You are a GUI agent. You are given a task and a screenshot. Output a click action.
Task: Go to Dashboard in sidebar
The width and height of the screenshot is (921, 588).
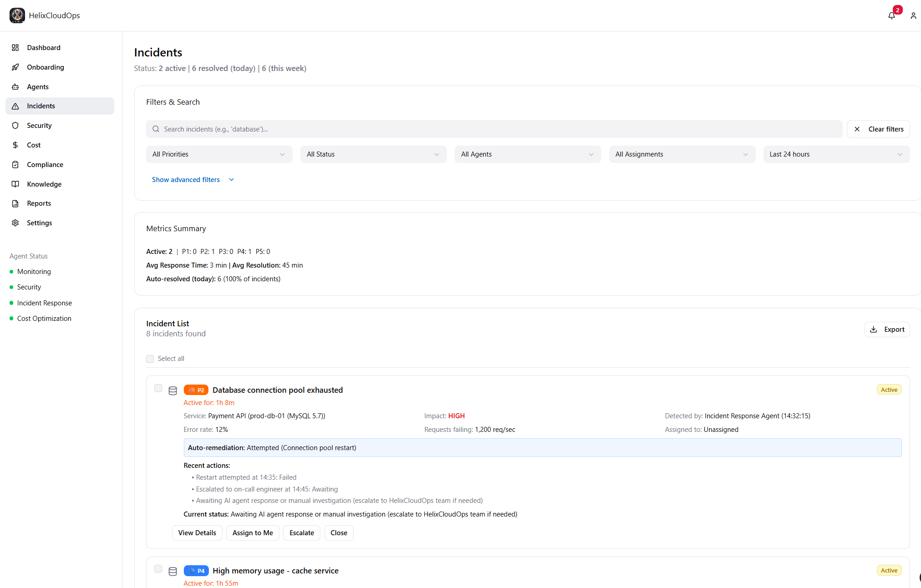click(43, 48)
